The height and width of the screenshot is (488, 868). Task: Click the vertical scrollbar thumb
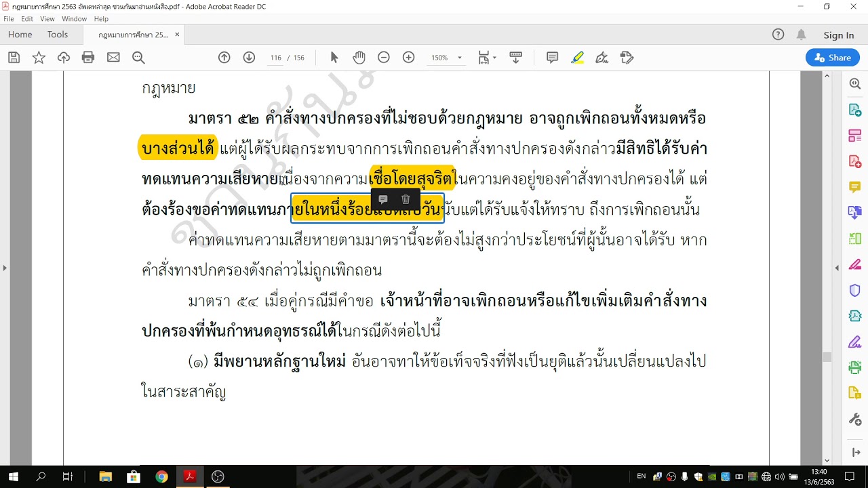point(827,357)
